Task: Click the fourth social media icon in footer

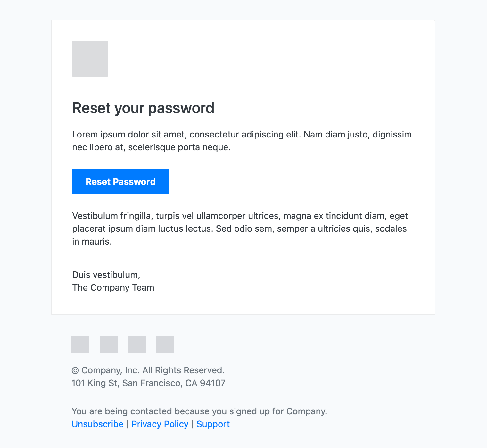Action: (x=165, y=344)
